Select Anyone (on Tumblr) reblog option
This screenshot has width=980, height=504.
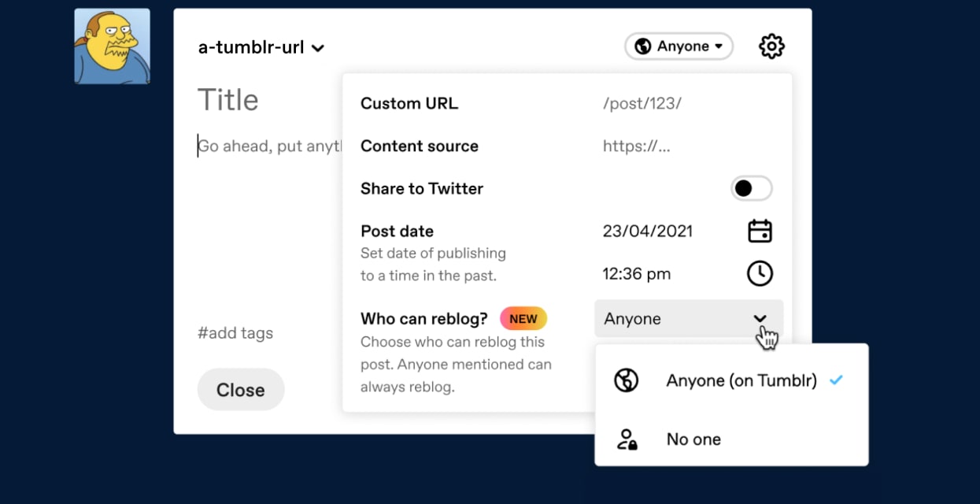(741, 381)
